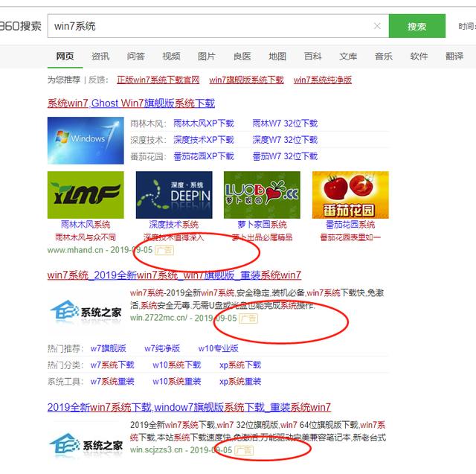The width and height of the screenshot is (476, 474).
Task: Open the 360搜索 logo
Action: [x=20, y=26]
